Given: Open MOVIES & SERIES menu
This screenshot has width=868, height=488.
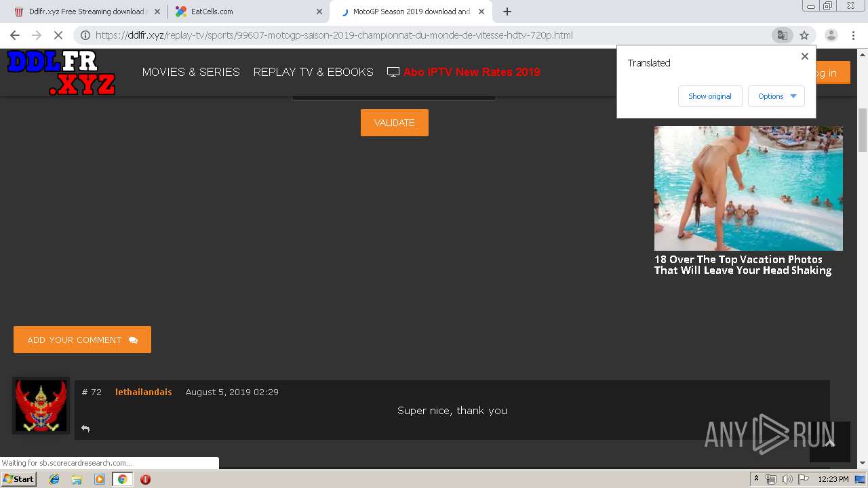Looking at the screenshot, I should [x=191, y=72].
